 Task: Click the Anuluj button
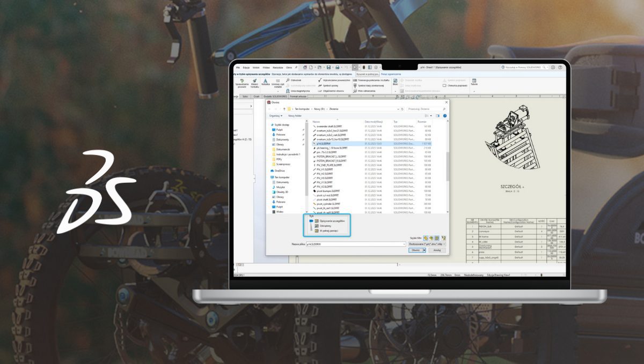click(437, 250)
